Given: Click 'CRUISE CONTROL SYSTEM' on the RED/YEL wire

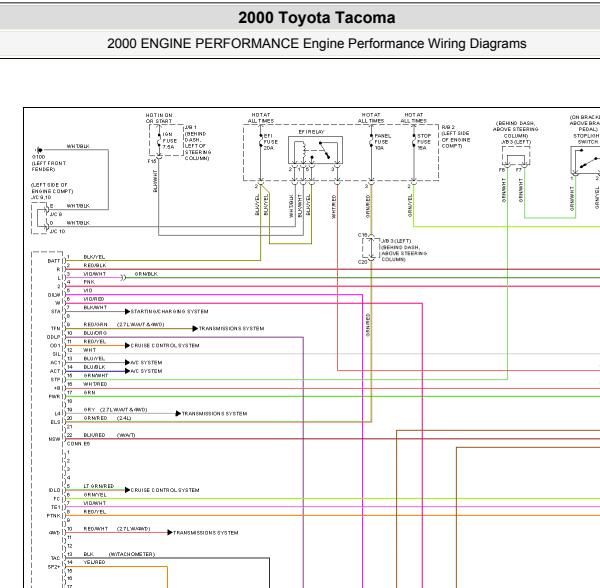Looking at the screenshot, I should 165,345.
